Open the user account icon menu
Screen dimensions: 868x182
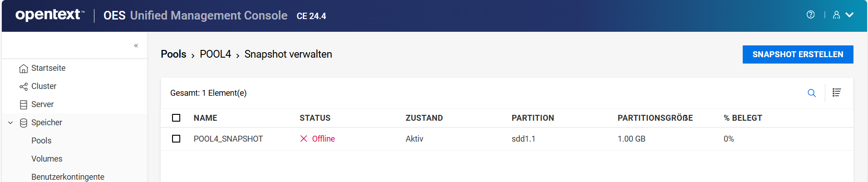pos(836,15)
